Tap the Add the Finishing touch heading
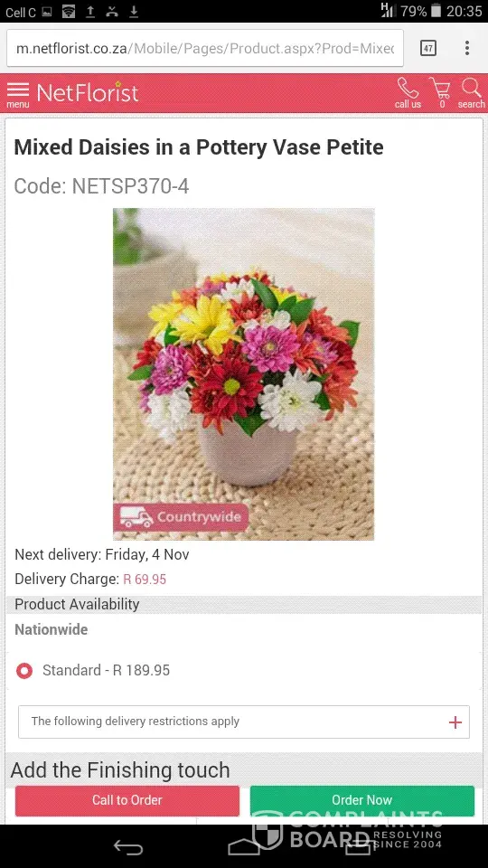This screenshot has width=488, height=868. tap(120, 770)
